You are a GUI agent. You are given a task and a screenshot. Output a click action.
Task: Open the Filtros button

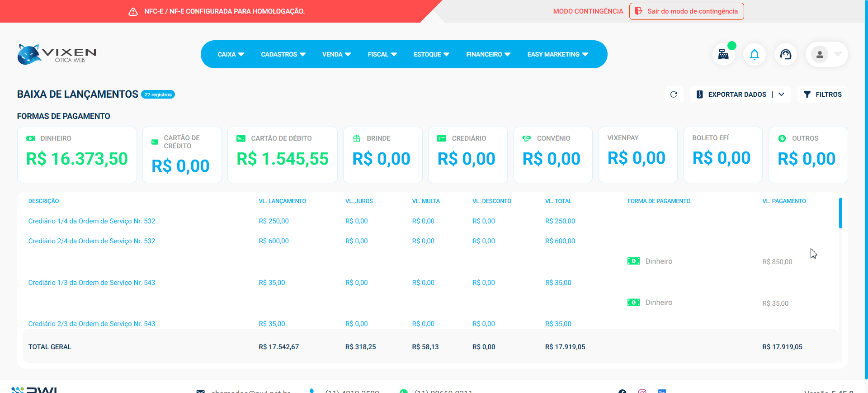tap(822, 95)
